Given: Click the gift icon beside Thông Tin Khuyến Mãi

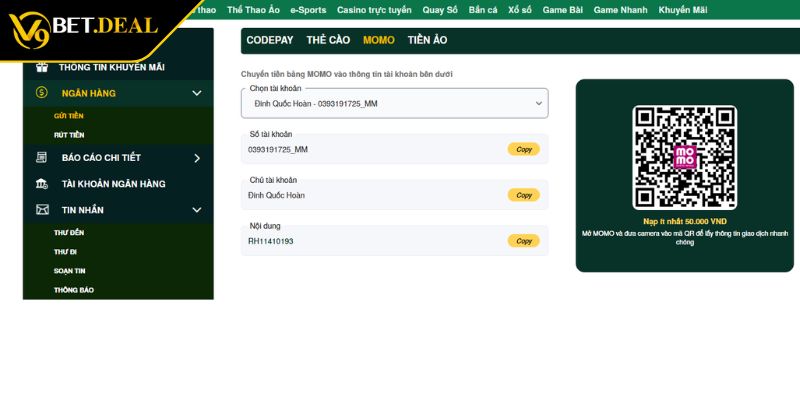Looking at the screenshot, I should point(42,67).
